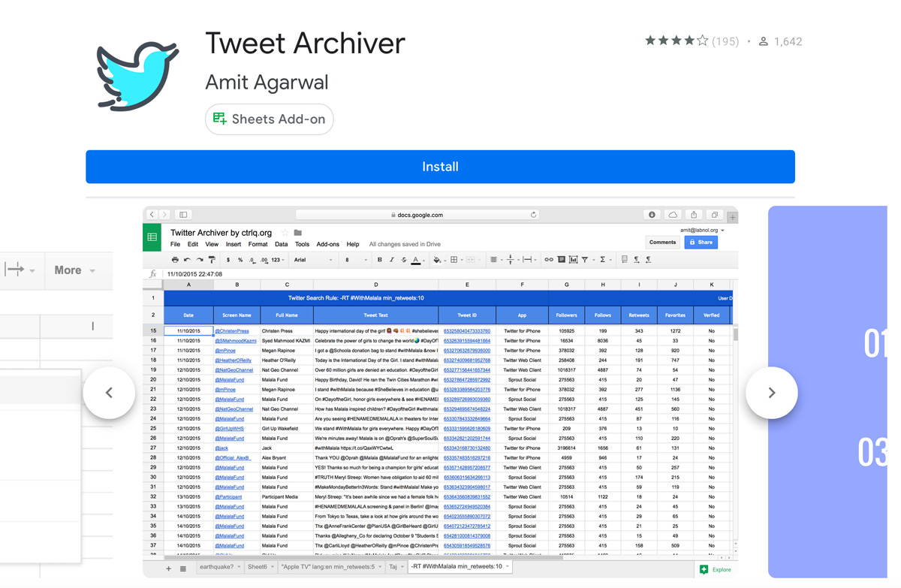Pick the text color A swatch
Screen dimensions: 901x588
pyautogui.click(x=416, y=260)
